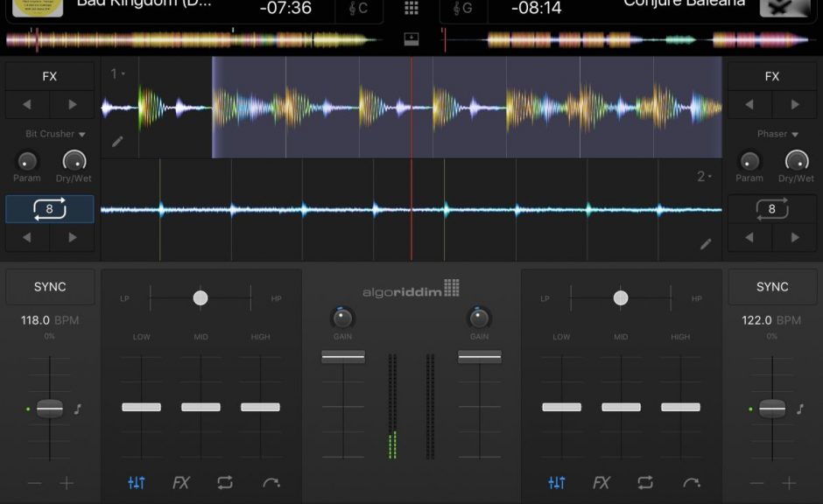Select the track title Conjure Baleana

683,4
